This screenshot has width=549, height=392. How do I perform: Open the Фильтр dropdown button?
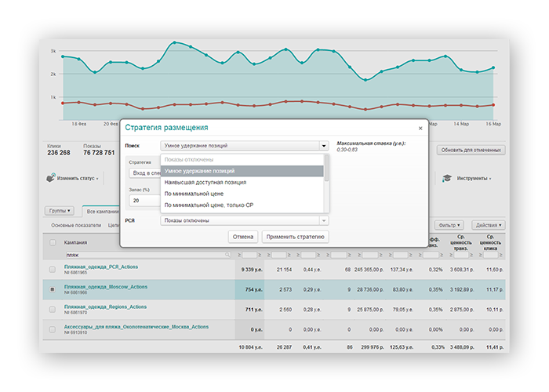pos(449,225)
